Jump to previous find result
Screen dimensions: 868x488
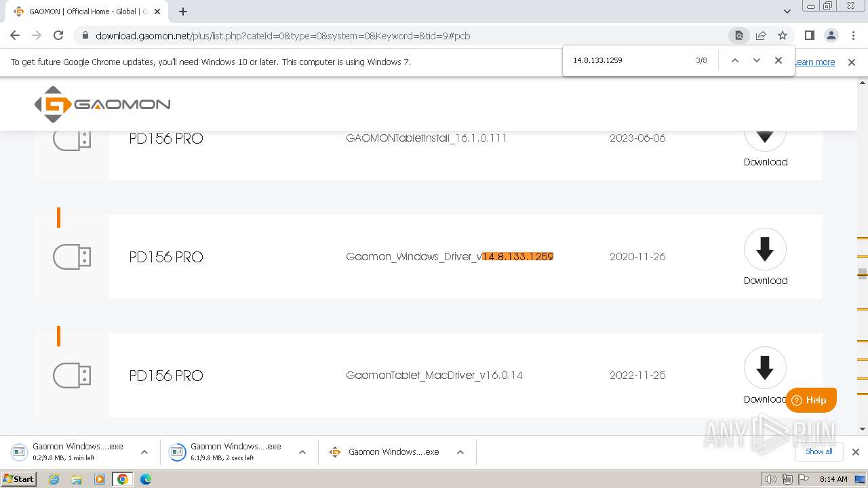734,60
